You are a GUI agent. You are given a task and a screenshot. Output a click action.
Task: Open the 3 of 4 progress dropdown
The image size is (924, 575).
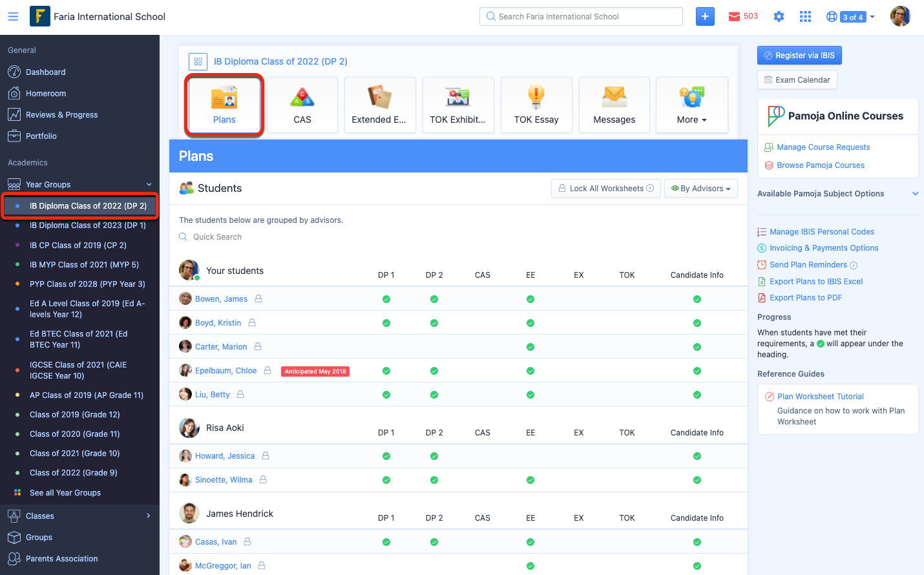857,17
